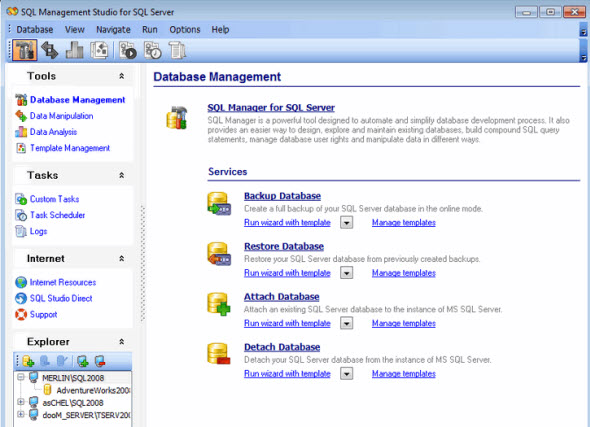Open the Data Analysis chart toolbar icon
590x427 pixels.
(x=75, y=50)
